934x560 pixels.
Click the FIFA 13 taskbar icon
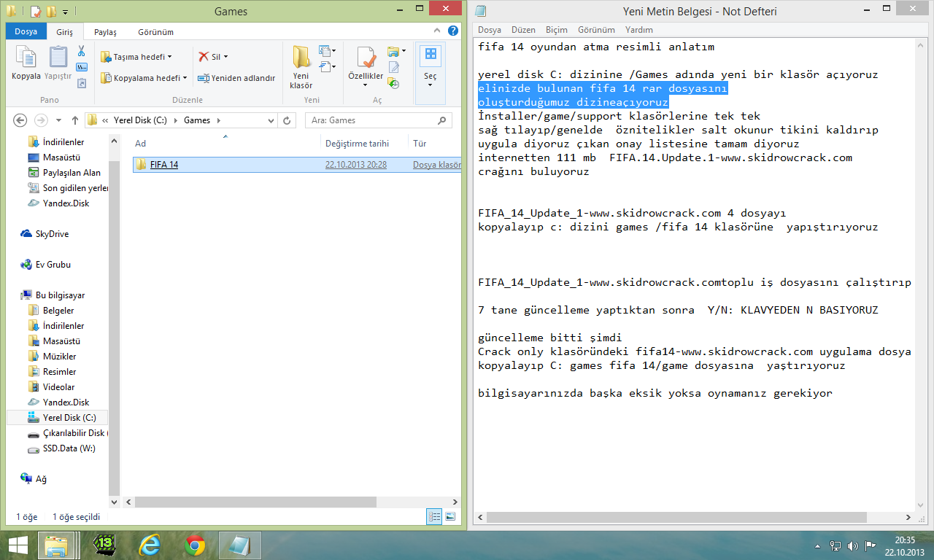[x=106, y=545]
